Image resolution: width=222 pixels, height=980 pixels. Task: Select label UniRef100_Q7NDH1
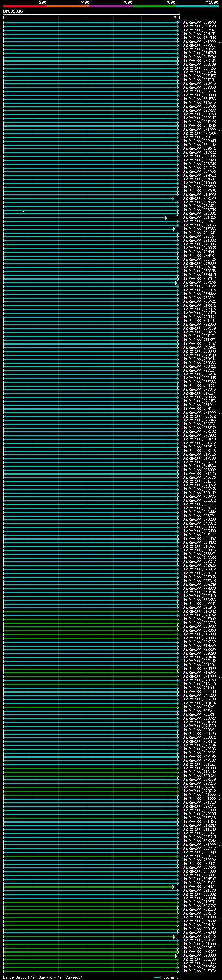[199, 252]
